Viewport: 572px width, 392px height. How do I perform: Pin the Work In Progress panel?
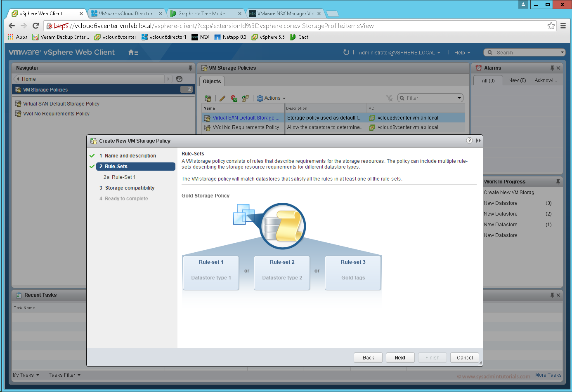pyautogui.click(x=558, y=182)
